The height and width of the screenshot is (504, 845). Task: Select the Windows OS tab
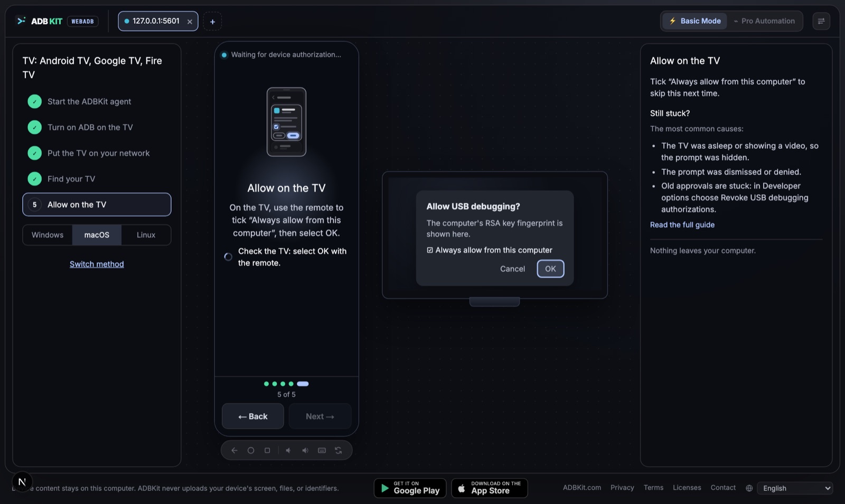coord(48,235)
